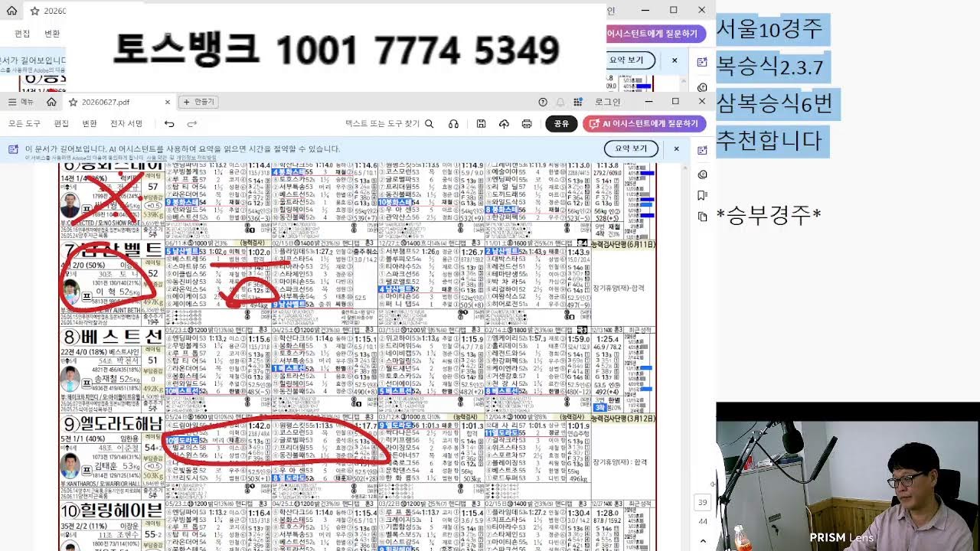Go to home icon beside 메뉴
The image size is (980, 551).
[51, 102]
